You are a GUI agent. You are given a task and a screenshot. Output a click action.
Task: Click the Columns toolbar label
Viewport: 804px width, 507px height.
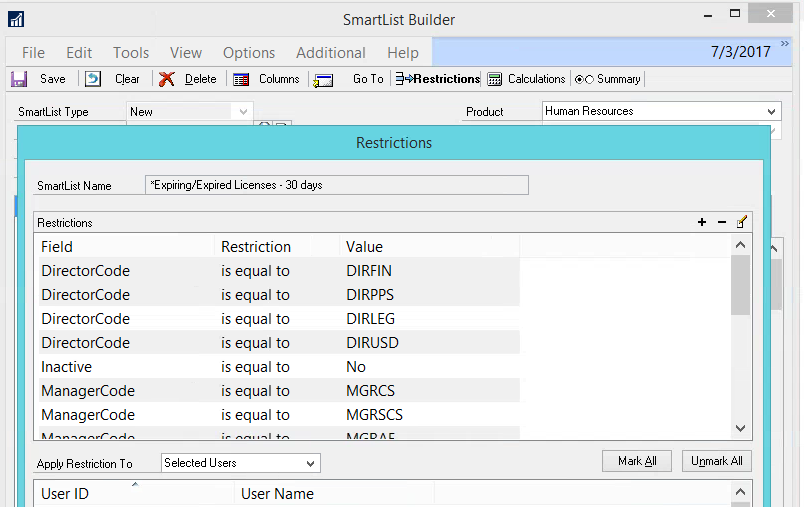point(279,79)
